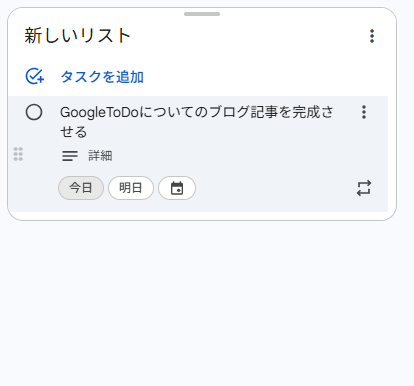Open the calendar date picker chip
This screenshot has height=386, width=414.
coord(177,188)
